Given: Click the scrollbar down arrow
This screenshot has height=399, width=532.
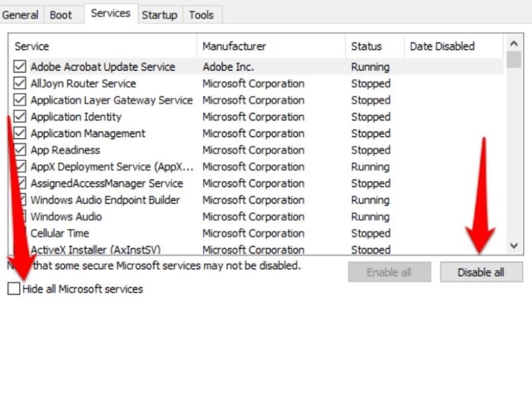Looking at the screenshot, I should coord(513,246).
